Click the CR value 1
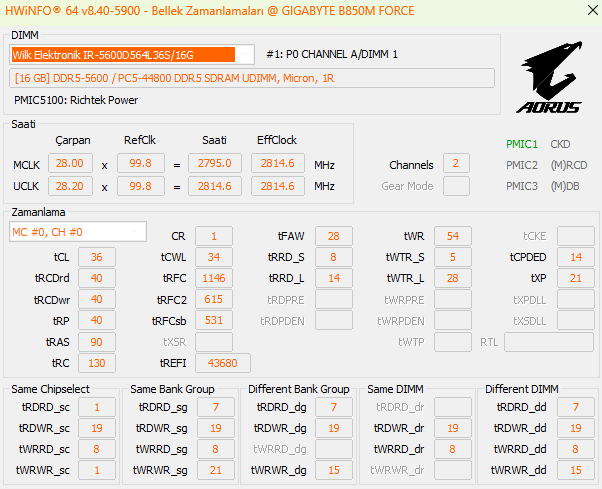The width and height of the screenshot is (602, 489). coord(214,236)
